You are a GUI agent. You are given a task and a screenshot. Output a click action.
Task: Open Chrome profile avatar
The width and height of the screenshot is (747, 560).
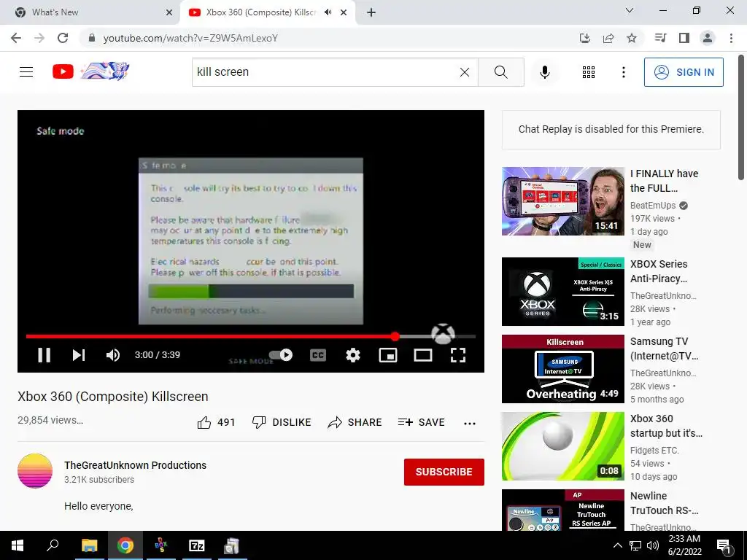coord(708,38)
